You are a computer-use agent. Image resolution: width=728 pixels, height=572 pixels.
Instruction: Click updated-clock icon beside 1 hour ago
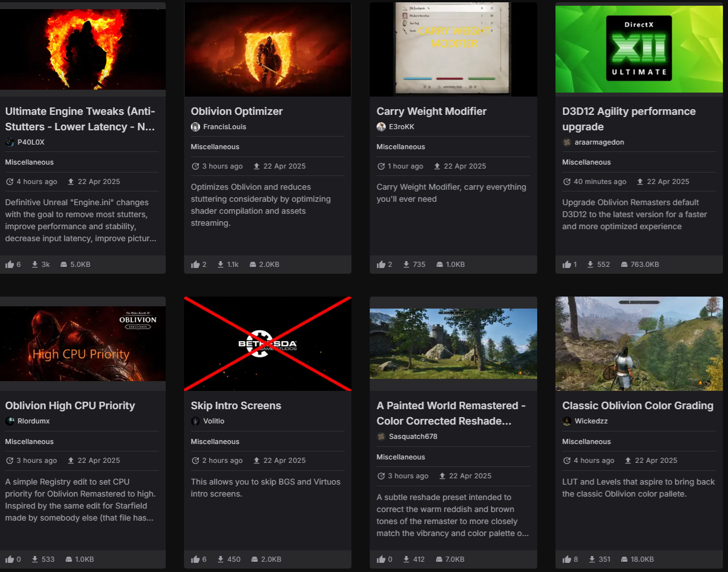(x=381, y=166)
